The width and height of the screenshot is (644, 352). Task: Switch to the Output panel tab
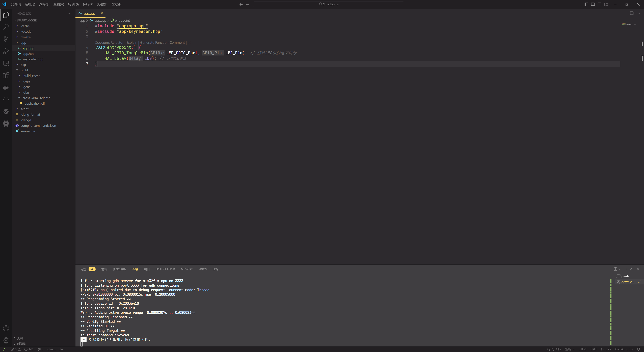click(x=104, y=269)
